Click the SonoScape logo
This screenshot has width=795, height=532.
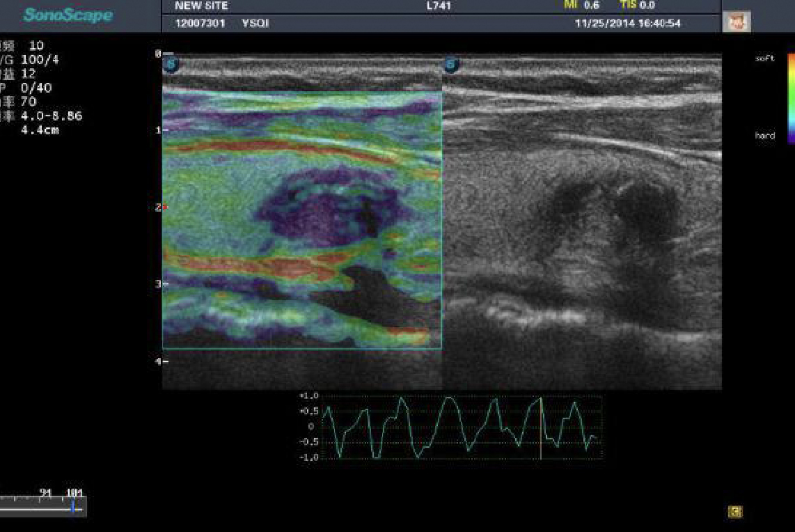pos(68,15)
